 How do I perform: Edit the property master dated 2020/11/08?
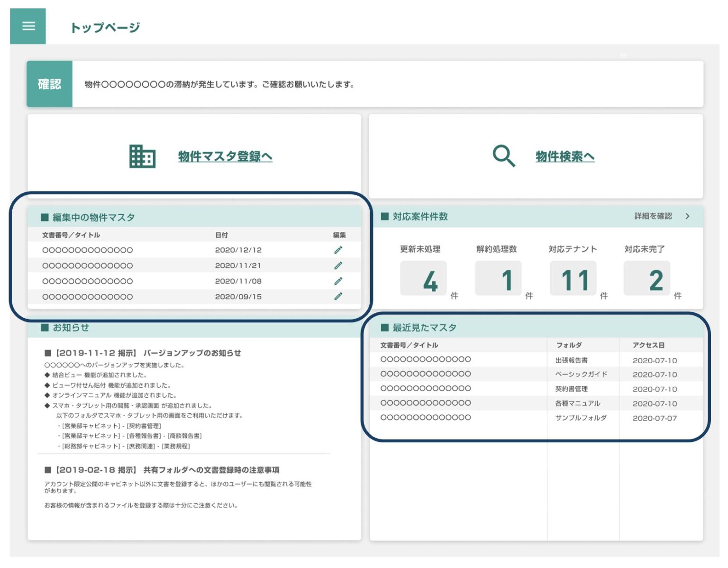[x=338, y=281]
